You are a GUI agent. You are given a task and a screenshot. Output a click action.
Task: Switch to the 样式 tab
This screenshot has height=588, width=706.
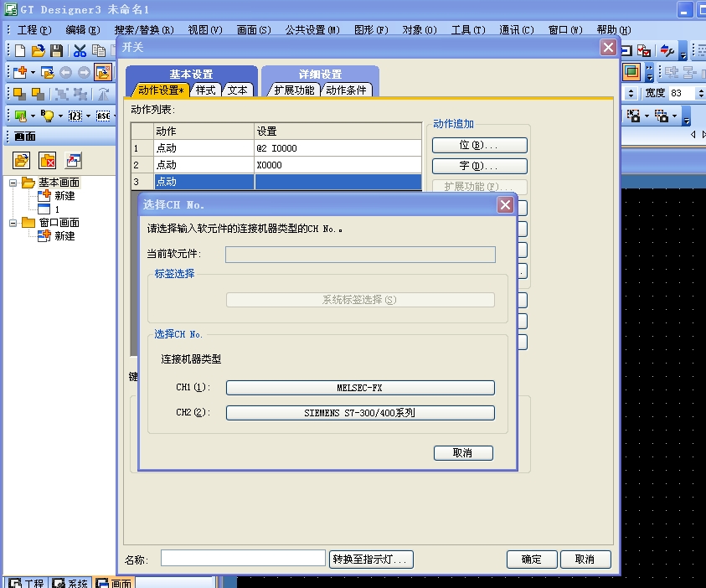coord(205,90)
